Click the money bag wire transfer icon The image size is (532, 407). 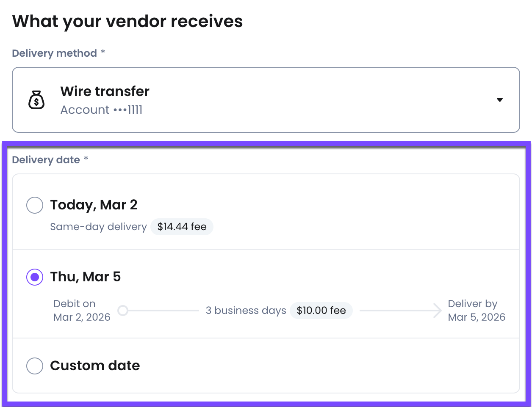coord(36,100)
